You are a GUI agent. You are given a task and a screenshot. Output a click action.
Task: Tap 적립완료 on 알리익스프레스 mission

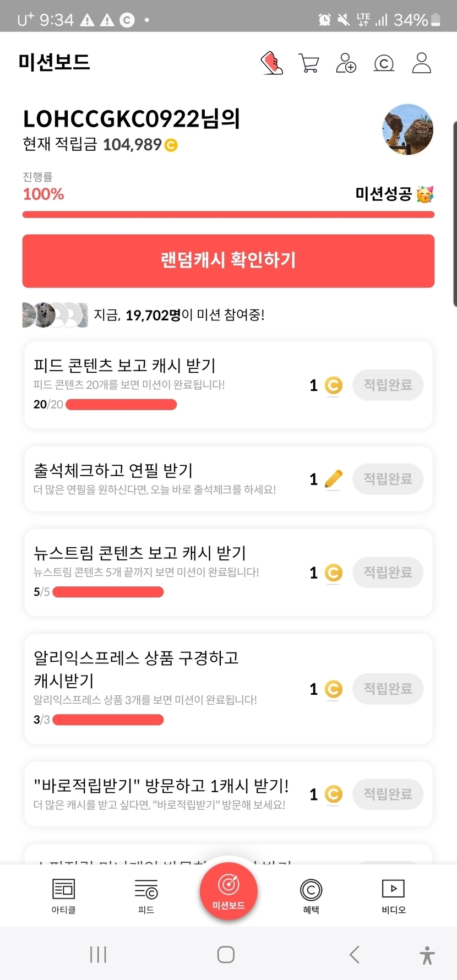click(x=388, y=689)
